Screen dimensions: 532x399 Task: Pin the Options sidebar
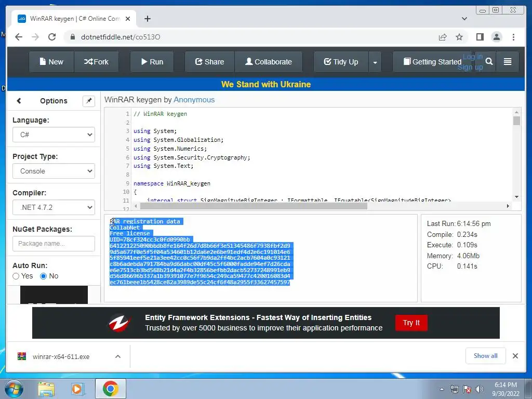pyautogui.click(x=89, y=101)
